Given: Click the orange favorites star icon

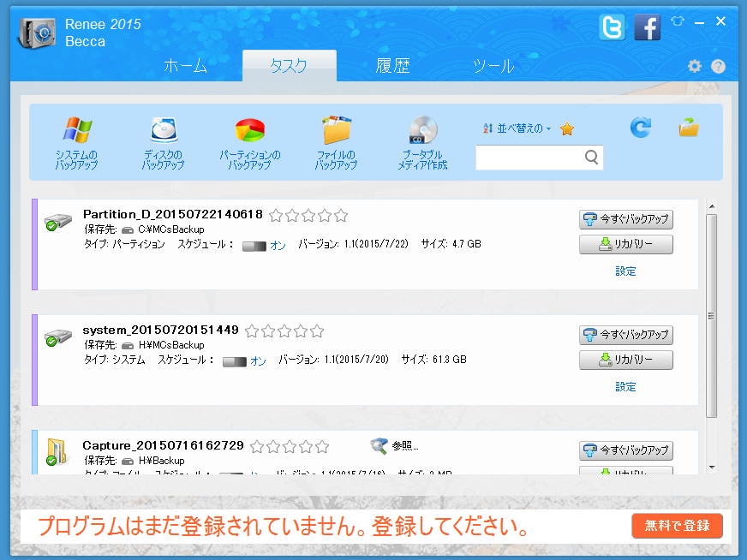Looking at the screenshot, I should (x=567, y=128).
